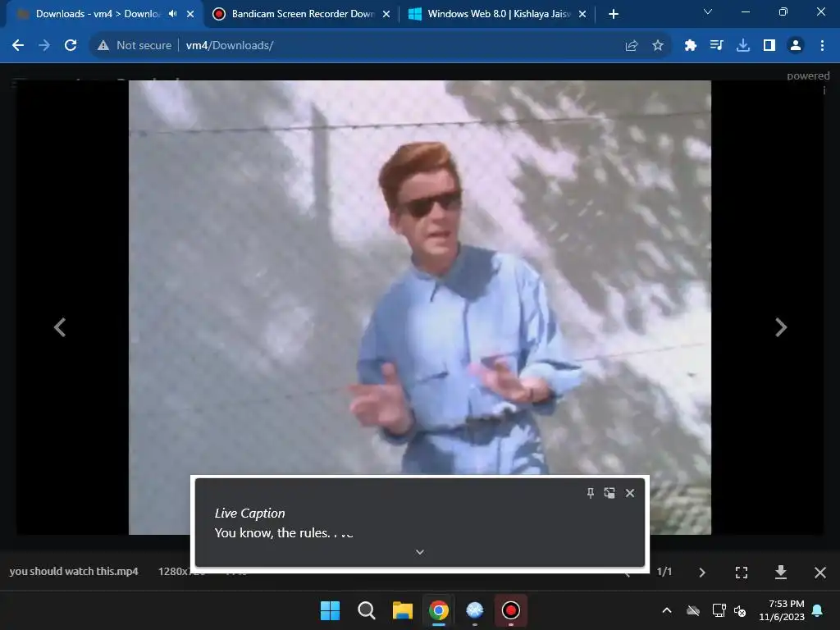Open the Chrome extensions puzzle icon
This screenshot has height=630, width=840.
(x=691, y=46)
